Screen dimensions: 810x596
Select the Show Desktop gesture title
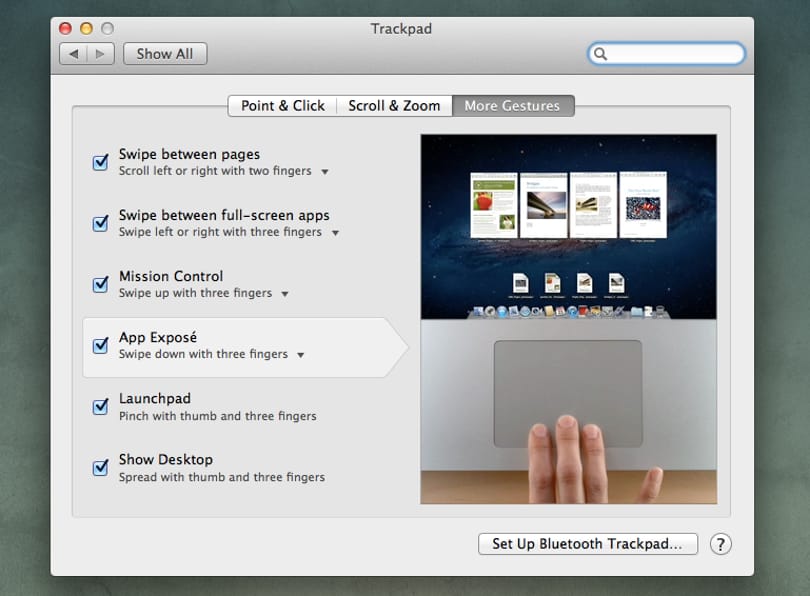click(x=166, y=459)
